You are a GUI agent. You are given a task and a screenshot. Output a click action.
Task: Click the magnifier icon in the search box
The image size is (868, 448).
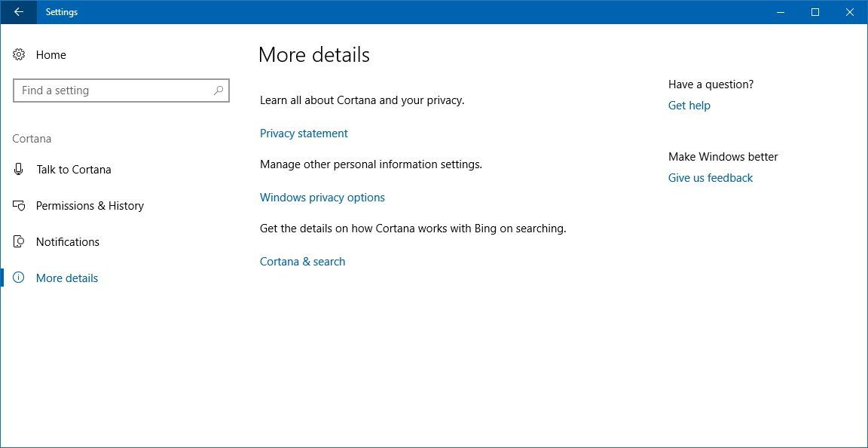[219, 91]
